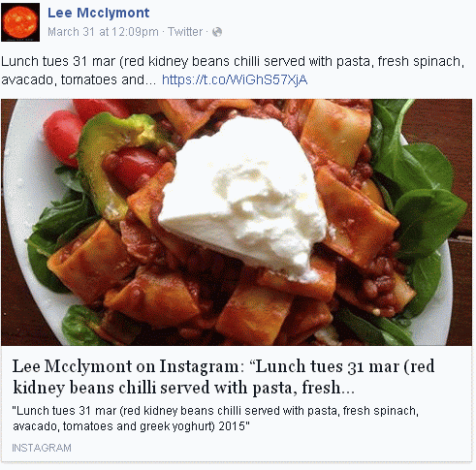Click the quoted description under the headline
476x470 pixels.
(x=215, y=419)
